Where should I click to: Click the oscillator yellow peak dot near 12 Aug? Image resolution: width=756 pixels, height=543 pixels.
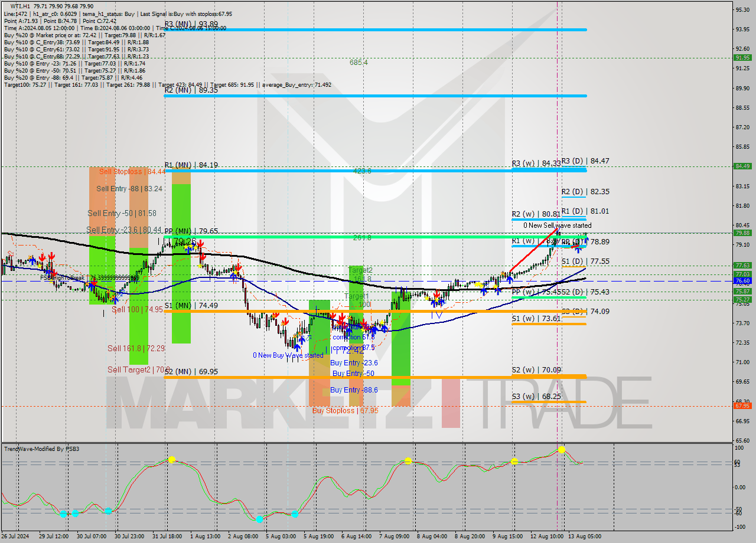pos(562,450)
